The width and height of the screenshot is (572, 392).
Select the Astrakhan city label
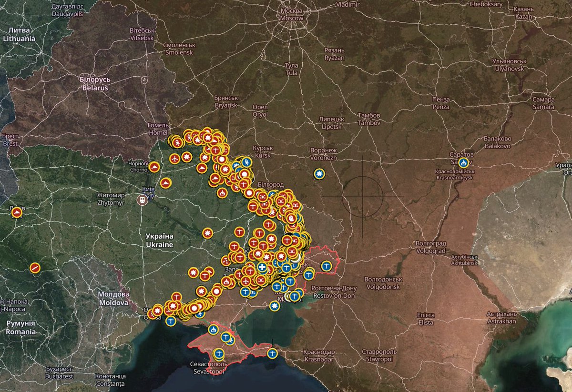pos(501,318)
